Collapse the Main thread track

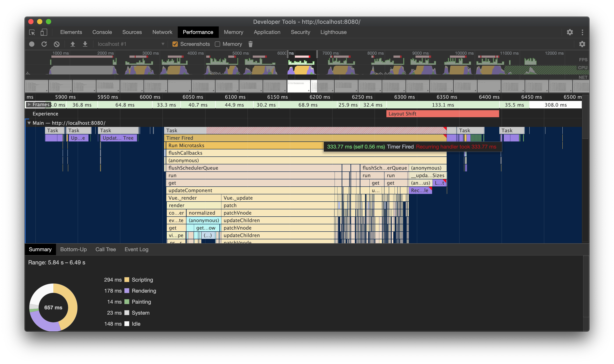tap(29, 123)
